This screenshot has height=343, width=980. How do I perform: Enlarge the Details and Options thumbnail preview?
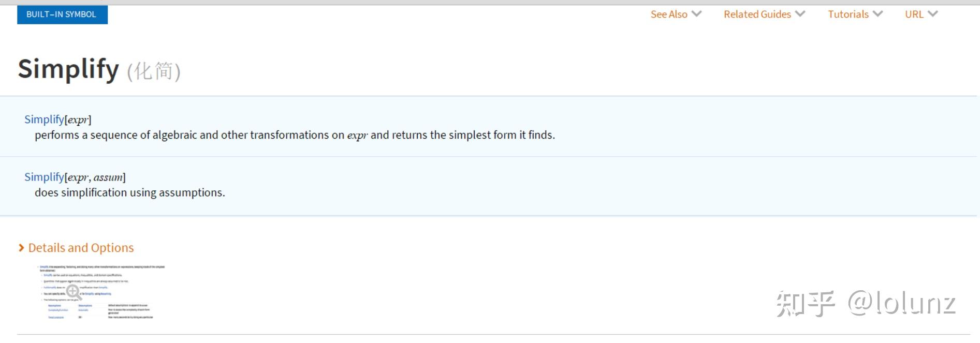coord(101,292)
